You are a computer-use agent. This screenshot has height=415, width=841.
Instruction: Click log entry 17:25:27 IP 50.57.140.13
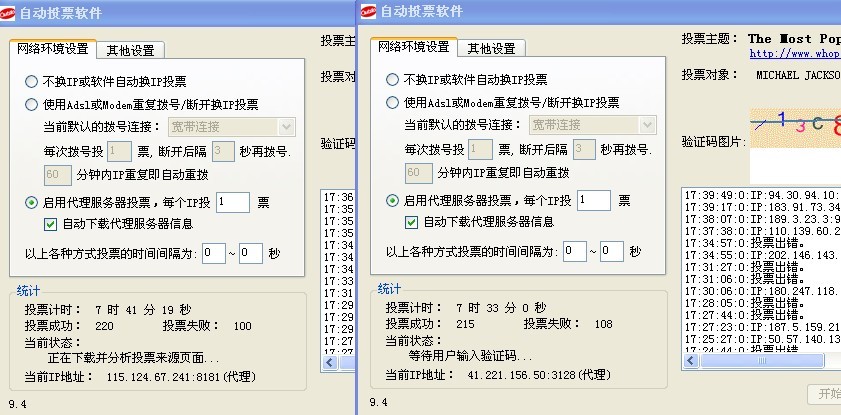click(763, 339)
